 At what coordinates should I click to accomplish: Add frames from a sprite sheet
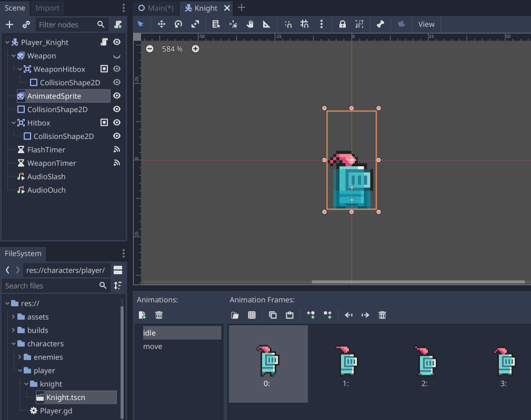(x=252, y=315)
